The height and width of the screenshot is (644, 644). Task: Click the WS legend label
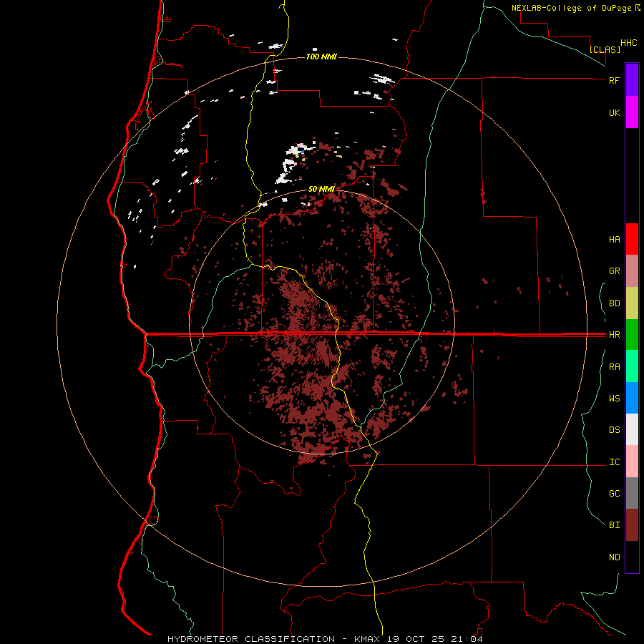click(614, 399)
